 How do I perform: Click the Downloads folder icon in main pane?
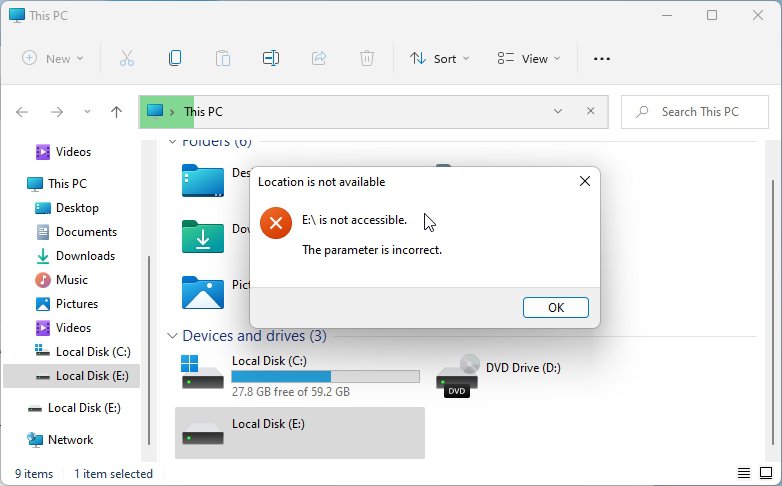(x=202, y=236)
